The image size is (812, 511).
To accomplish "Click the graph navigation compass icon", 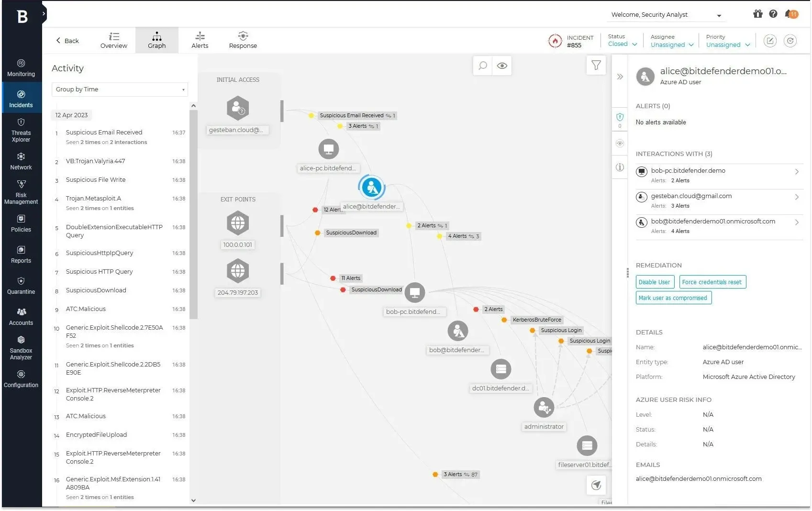I will 596,485.
